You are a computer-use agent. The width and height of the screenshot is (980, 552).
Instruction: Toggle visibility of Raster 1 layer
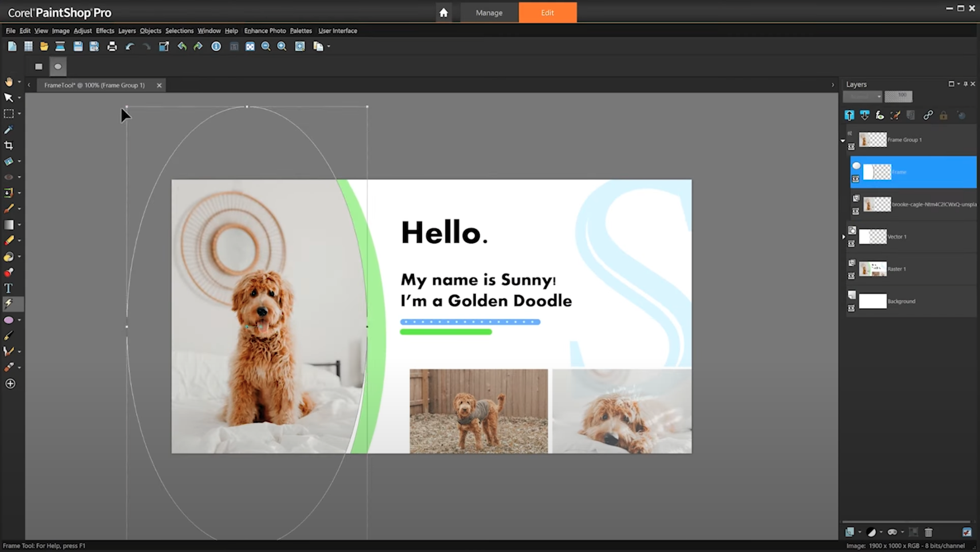click(x=851, y=276)
